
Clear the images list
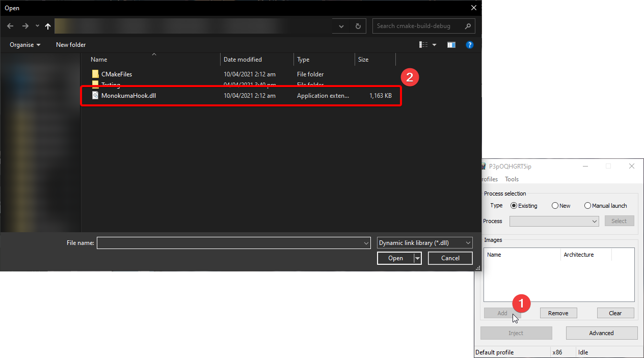[x=615, y=313]
